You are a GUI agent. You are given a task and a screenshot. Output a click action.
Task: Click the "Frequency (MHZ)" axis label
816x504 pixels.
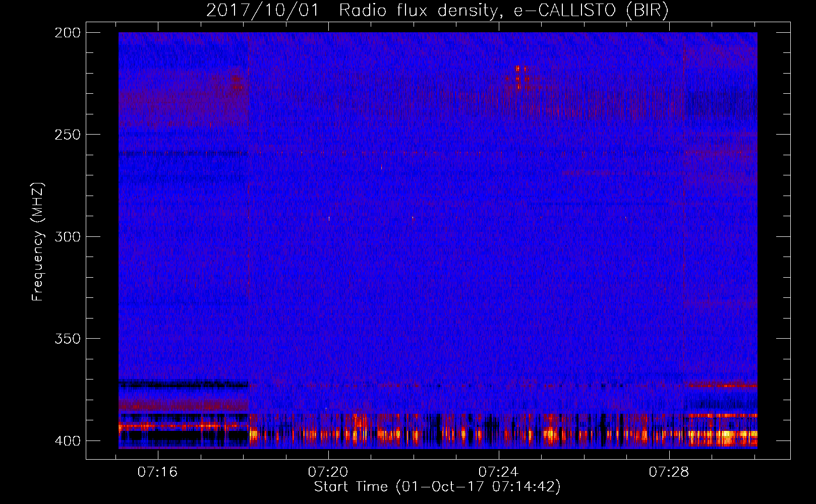tap(38, 242)
